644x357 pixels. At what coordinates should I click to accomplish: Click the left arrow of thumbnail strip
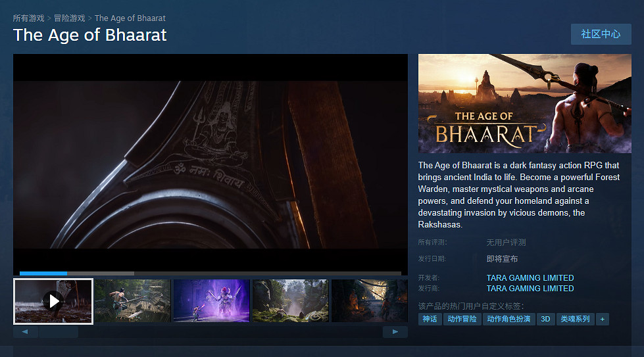coord(26,331)
